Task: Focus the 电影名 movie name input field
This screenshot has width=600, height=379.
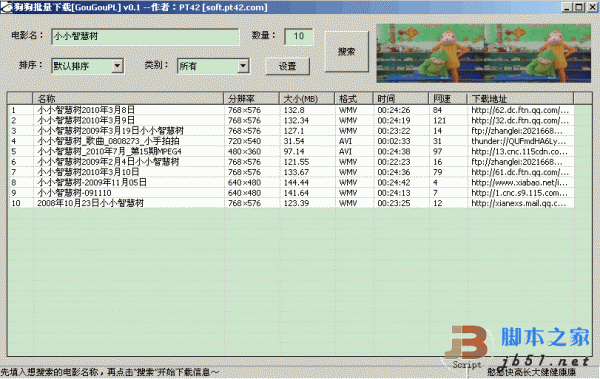Action: (145, 37)
